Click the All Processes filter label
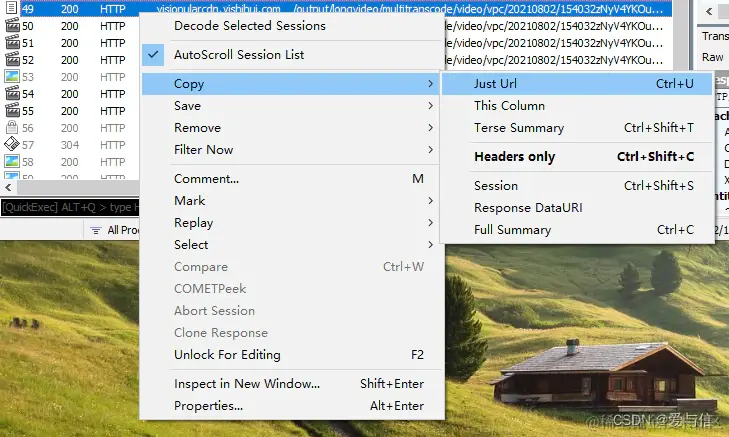Viewport: 729px width, 437px height. (x=123, y=230)
